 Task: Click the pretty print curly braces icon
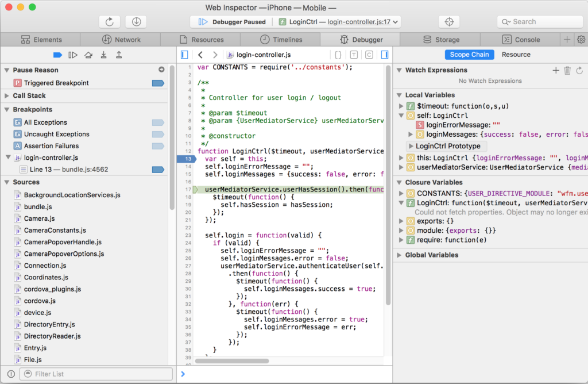click(338, 55)
